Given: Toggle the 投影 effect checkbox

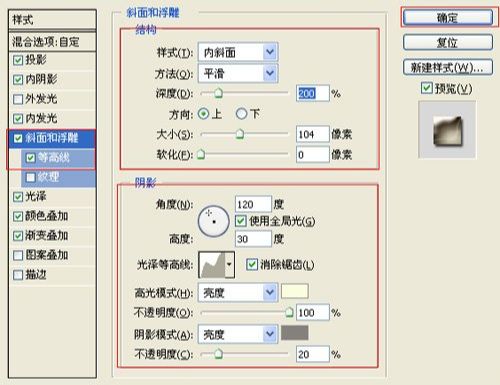Looking at the screenshot, I should pyautogui.click(x=18, y=60).
